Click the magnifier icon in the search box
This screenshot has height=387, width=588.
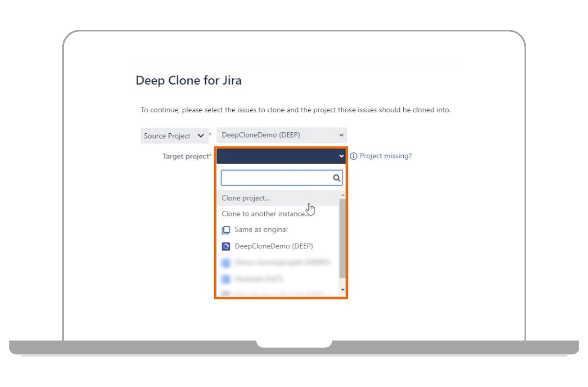337,178
